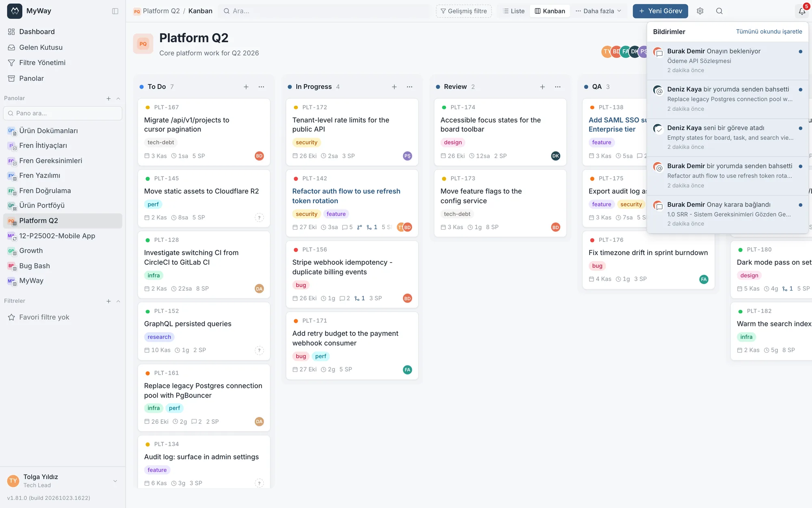The height and width of the screenshot is (508, 812).
Task: Open Deniz Kaya seni bir göreve atadı notification
Action: click(728, 137)
